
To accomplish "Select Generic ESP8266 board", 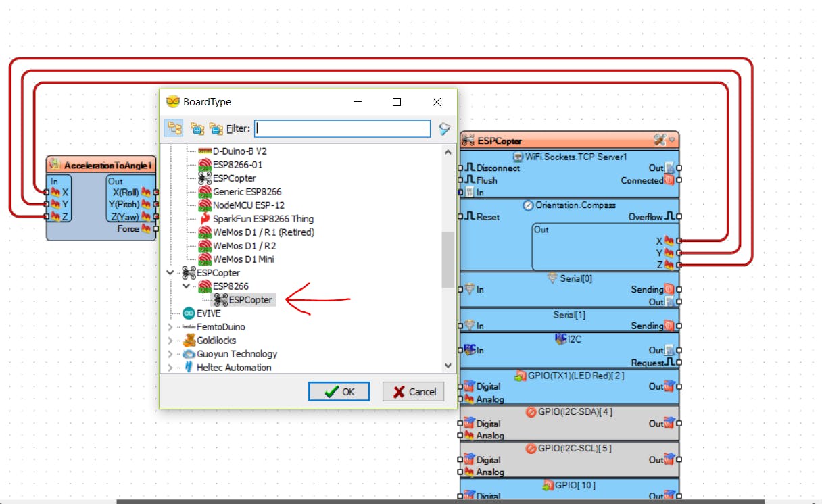I will [239, 192].
